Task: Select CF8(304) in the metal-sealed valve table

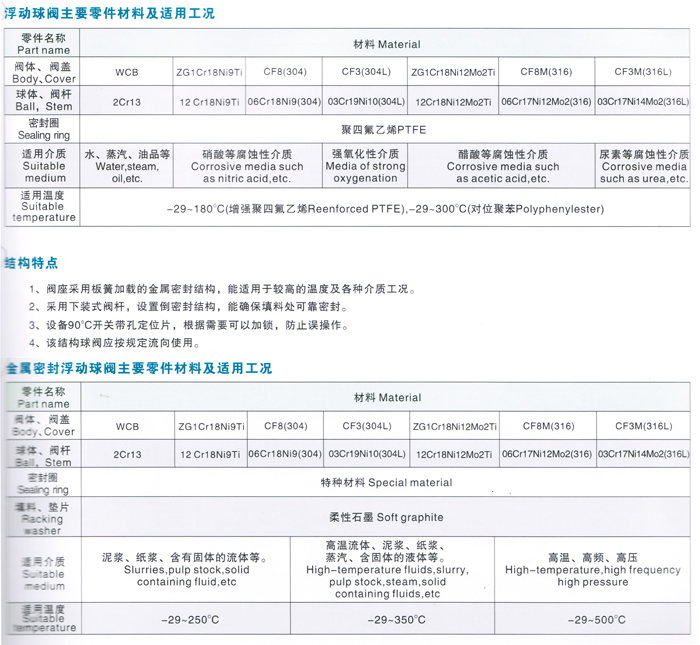Action: pyautogui.click(x=286, y=426)
